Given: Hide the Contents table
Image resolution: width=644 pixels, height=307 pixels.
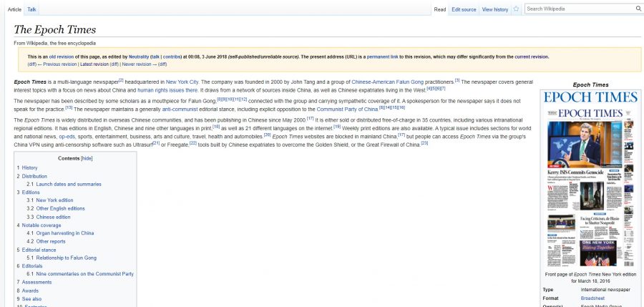Looking at the screenshot, I should tap(87, 159).
